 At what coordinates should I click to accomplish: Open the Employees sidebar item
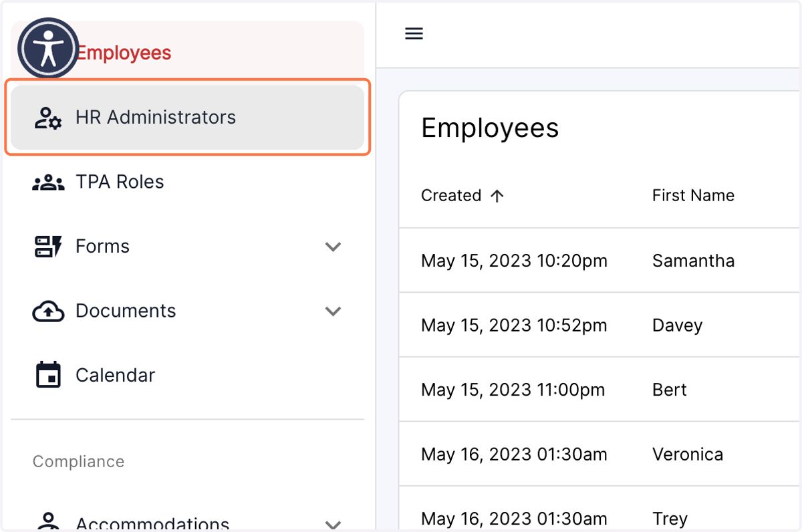point(188,52)
